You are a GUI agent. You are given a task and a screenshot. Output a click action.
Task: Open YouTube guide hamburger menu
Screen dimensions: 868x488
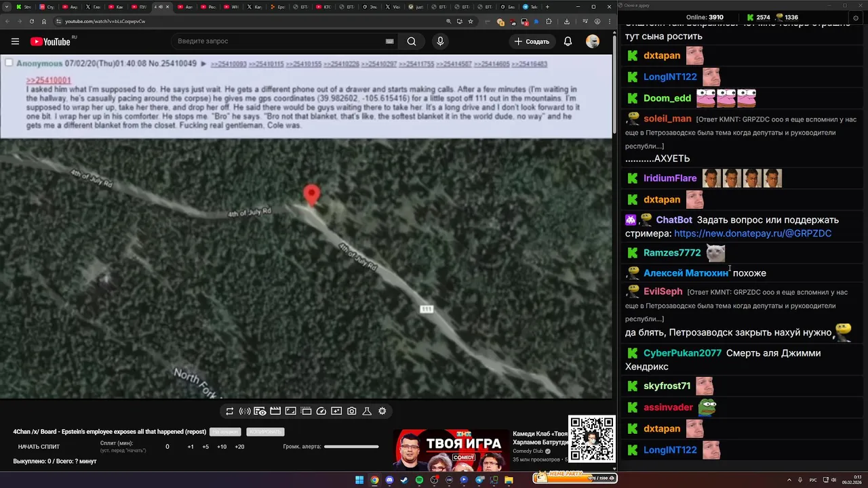(x=15, y=41)
